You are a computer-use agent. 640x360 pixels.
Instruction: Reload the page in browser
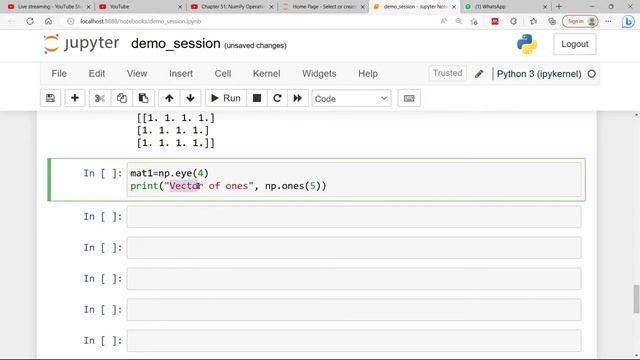coord(30,21)
